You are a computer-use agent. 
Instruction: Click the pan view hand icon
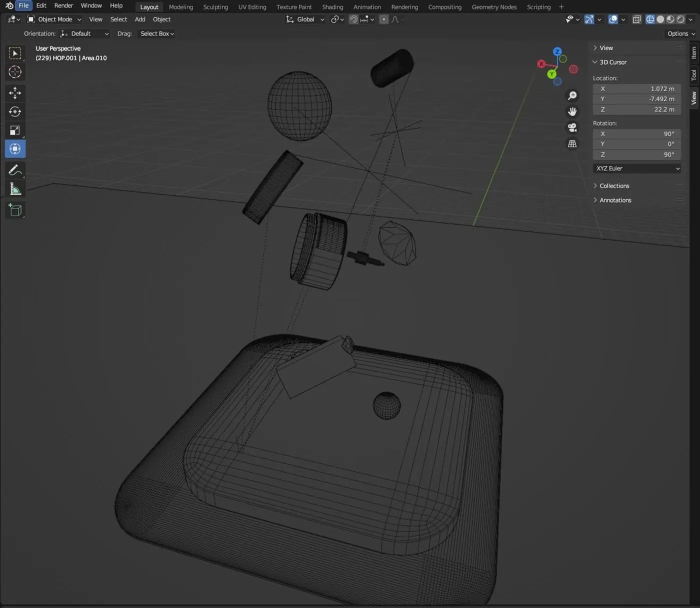click(x=572, y=111)
